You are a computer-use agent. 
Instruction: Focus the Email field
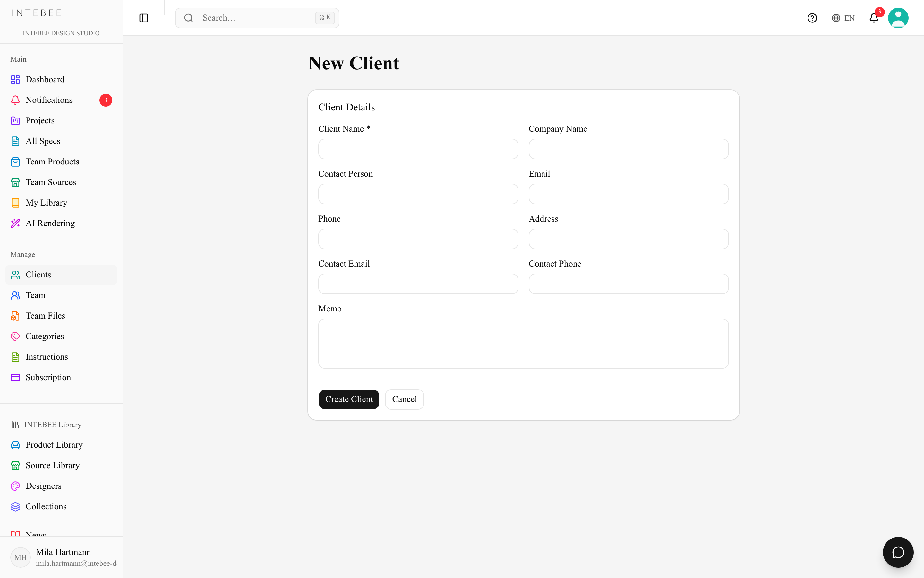point(629,194)
